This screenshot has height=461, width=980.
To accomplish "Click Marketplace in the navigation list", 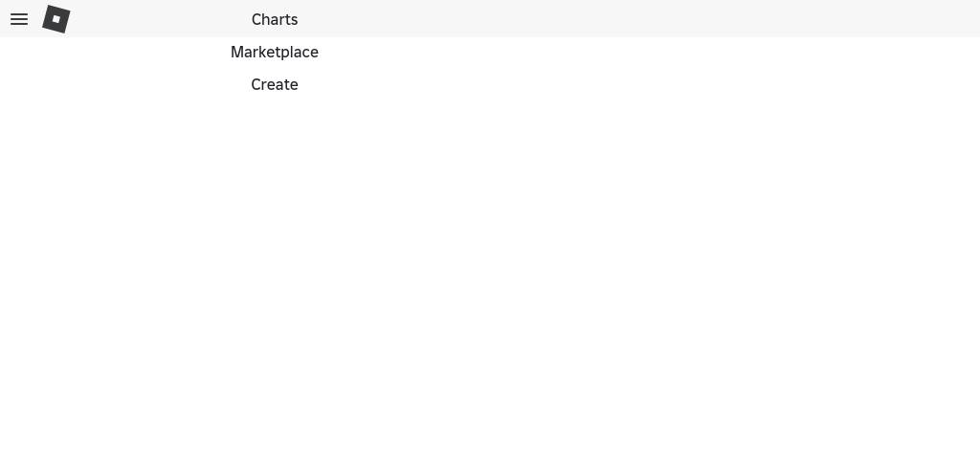I will pos(275,52).
